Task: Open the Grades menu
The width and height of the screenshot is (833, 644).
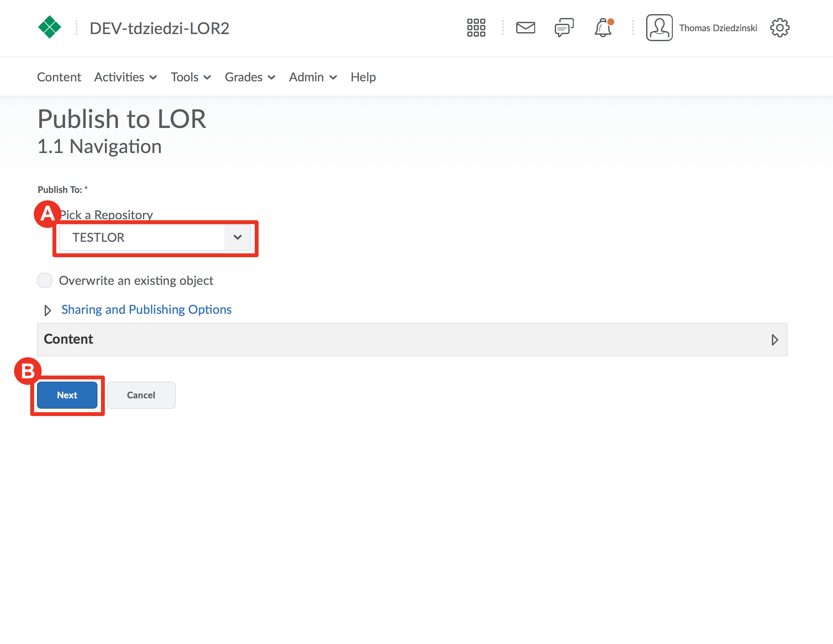Action: 250,77
